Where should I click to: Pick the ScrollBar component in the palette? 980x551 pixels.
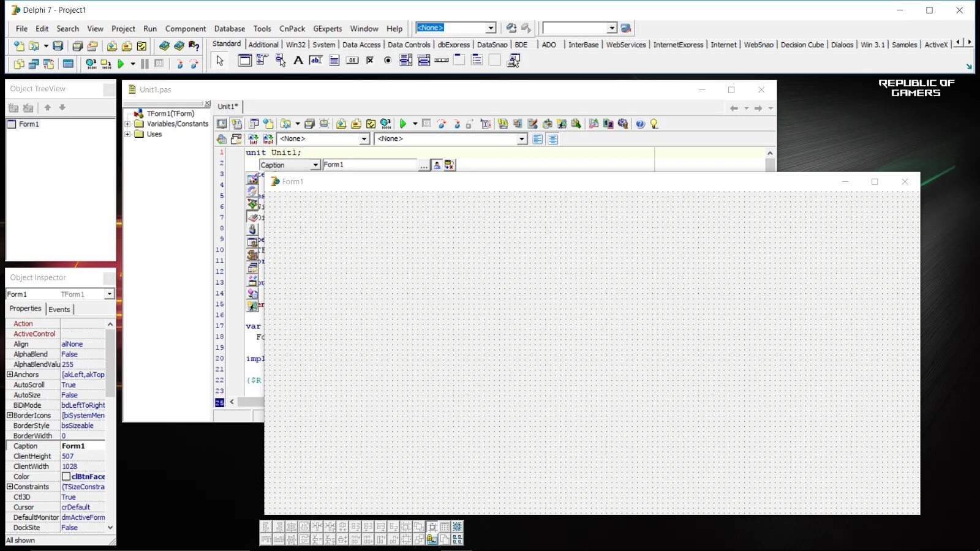click(x=442, y=60)
